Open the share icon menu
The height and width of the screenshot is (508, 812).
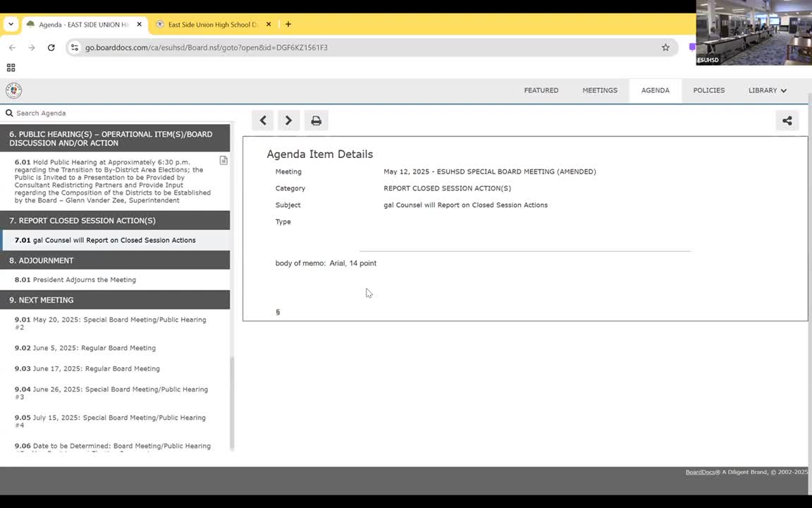[787, 121]
